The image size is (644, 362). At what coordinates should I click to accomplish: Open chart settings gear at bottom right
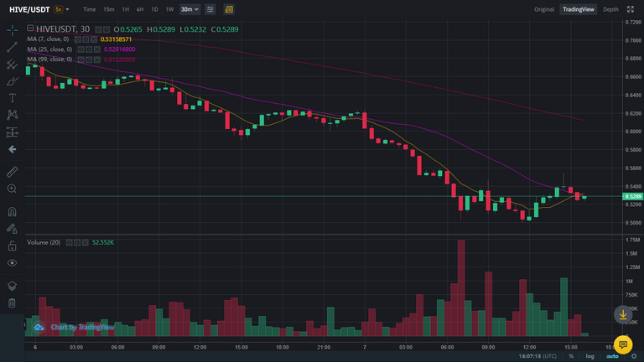point(634,356)
